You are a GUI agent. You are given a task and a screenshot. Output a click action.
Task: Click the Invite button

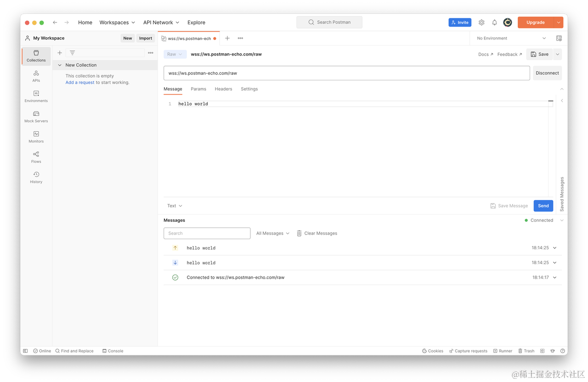click(x=460, y=22)
